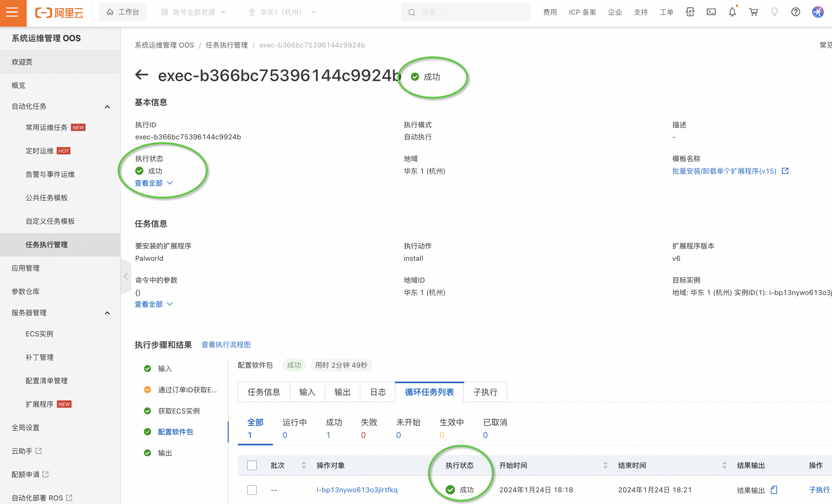Click 批量安装/卸载单个扩展程序(v15) link
Screen dimensions: 832x504
pyautogui.click(x=725, y=172)
